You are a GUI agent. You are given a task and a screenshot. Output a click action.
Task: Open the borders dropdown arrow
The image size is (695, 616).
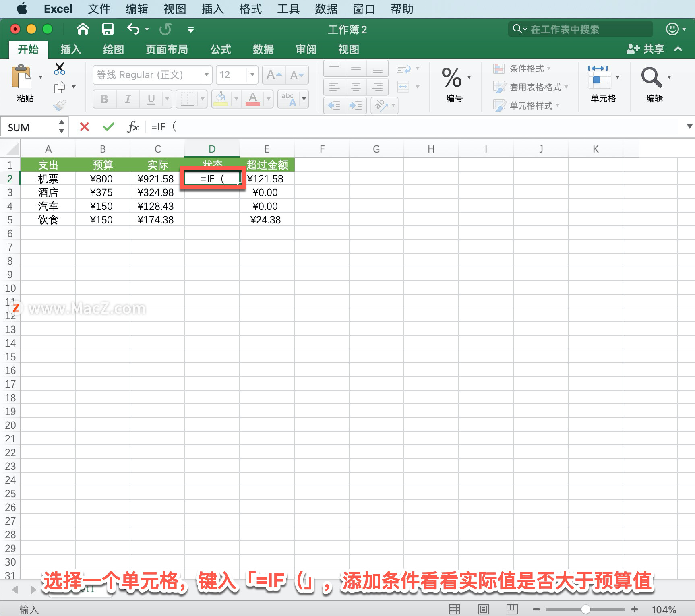click(202, 99)
